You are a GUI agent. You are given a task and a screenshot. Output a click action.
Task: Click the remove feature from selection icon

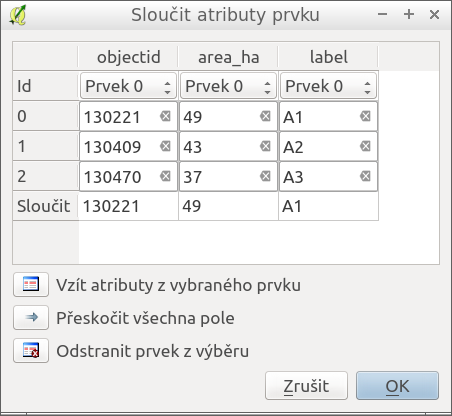click(31, 350)
